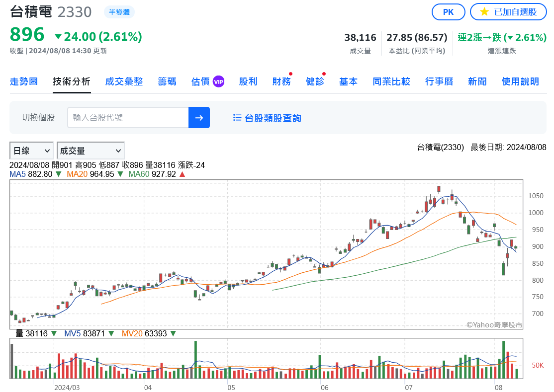Click the 2024/03 date axis label

click(67, 388)
